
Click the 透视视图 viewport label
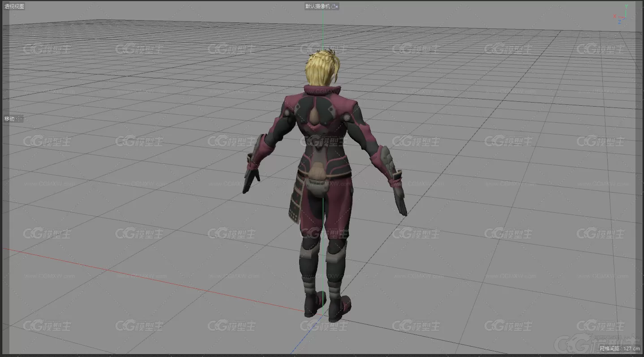click(x=14, y=6)
